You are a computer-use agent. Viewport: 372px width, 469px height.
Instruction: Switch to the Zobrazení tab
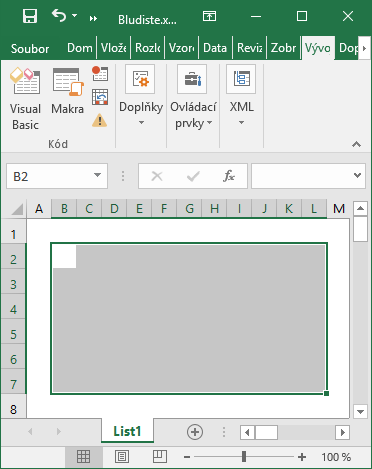[283, 48]
